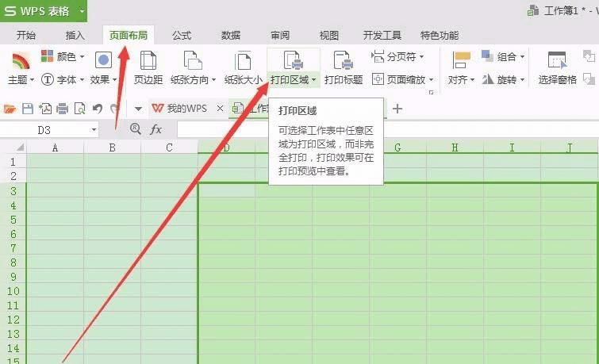Select column A header
Viewport: 599px width, 364px height.
[x=55, y=148]
